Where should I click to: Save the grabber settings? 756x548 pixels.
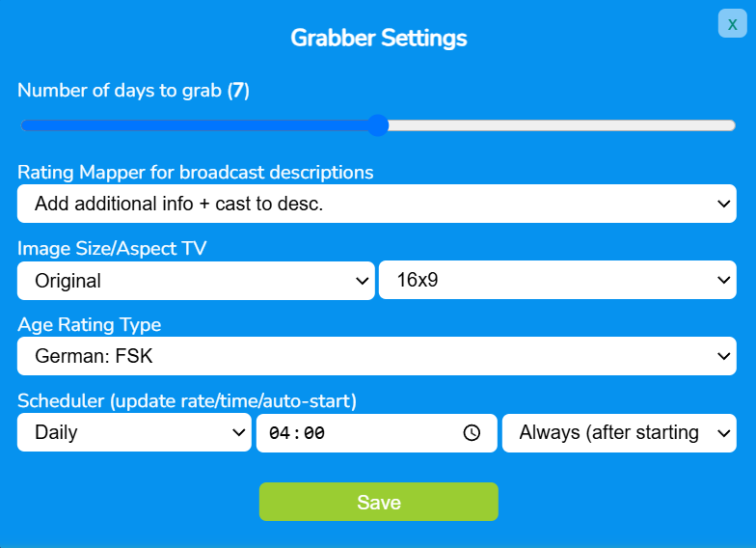click(378, 502)
